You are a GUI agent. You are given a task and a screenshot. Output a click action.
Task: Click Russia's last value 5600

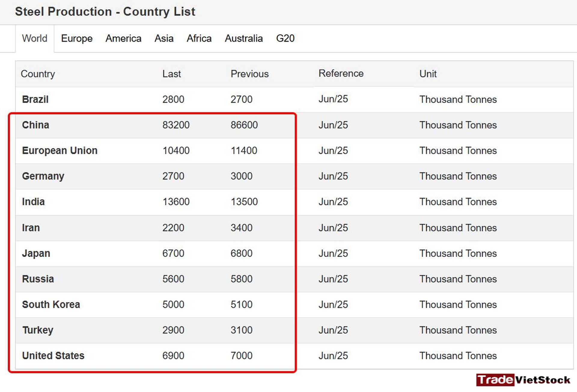(x=173, y=279)
